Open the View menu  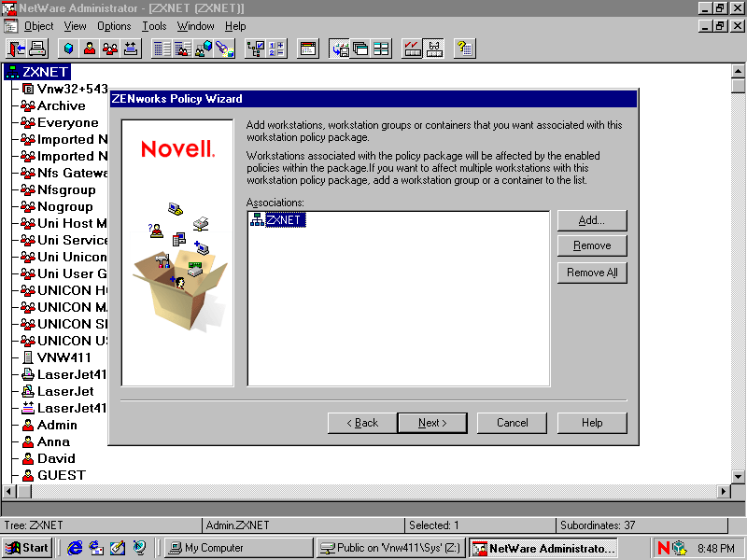76,26
